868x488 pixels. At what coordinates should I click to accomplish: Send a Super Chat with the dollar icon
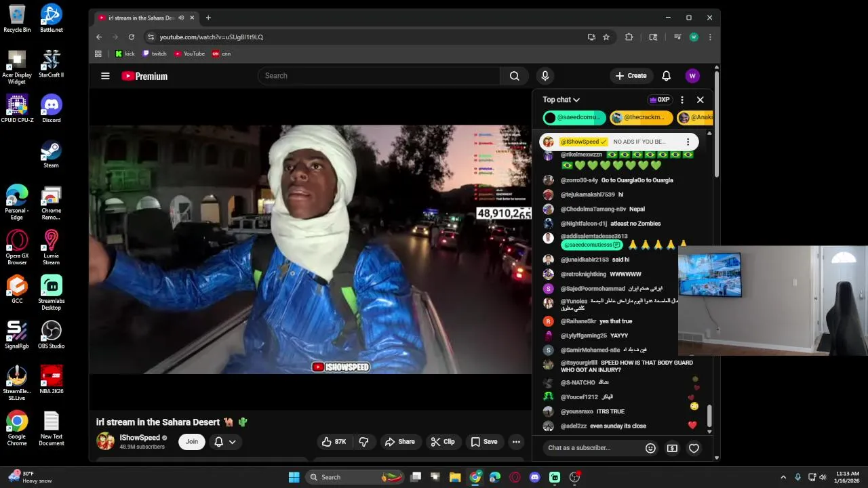pyautogui.click(x=672, y=448)
